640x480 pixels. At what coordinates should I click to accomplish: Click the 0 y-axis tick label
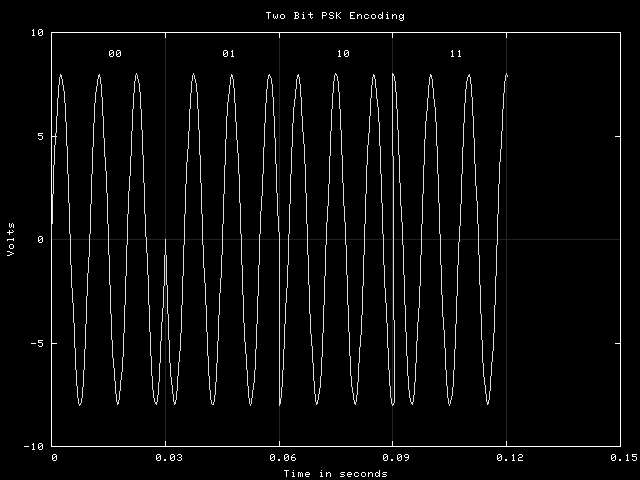point(40,240)
